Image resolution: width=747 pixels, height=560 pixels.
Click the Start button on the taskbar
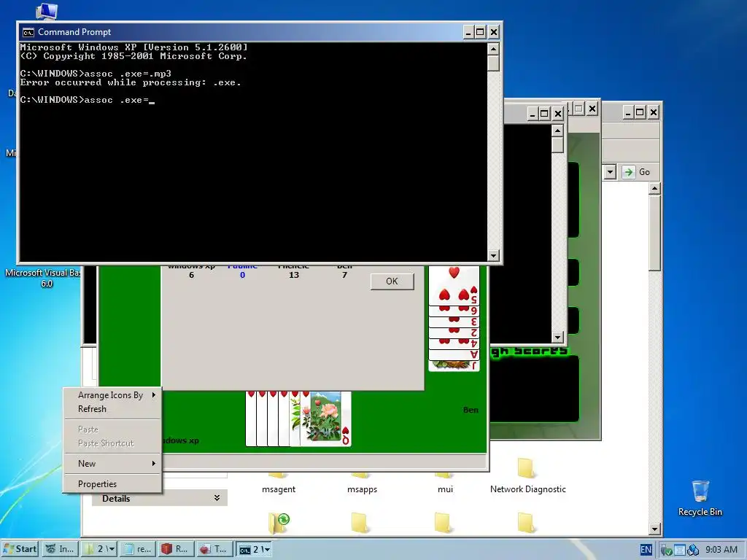(x=20, y=549)
